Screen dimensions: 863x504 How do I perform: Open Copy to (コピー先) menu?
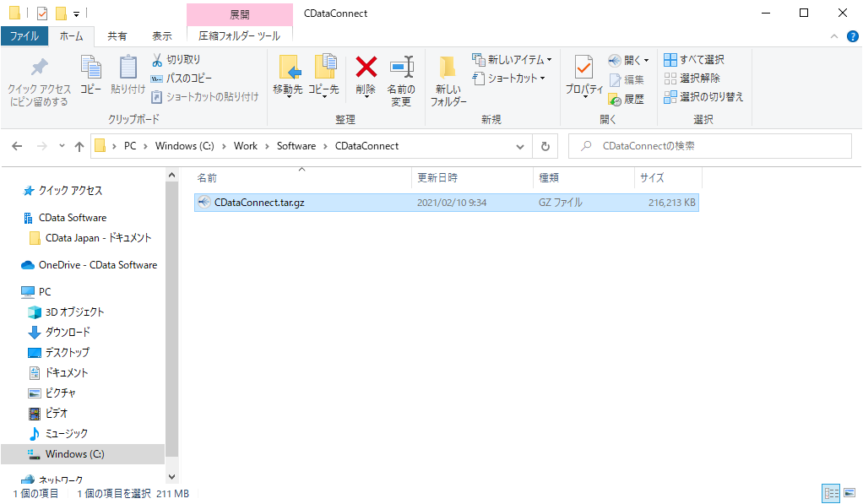(323, 76)
